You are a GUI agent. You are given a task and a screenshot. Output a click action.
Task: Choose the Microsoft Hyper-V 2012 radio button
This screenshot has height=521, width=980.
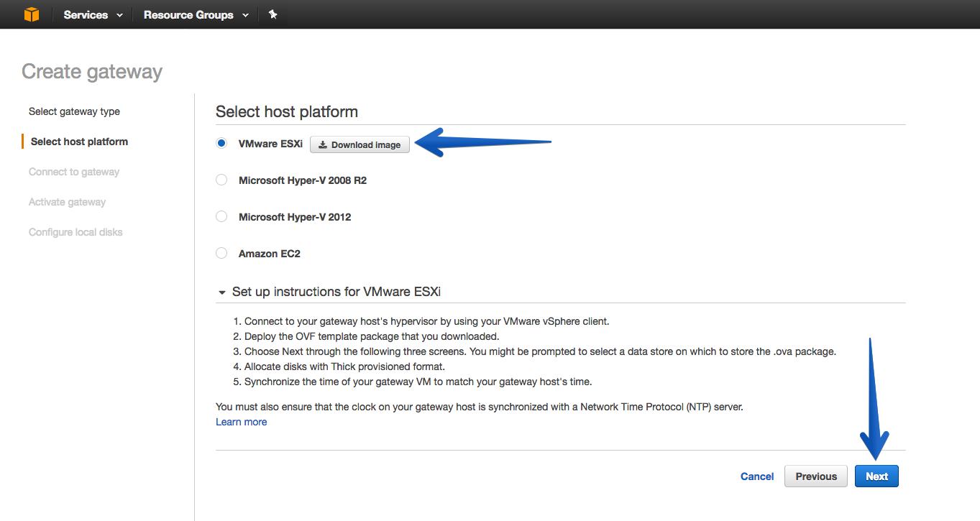click(221, 216)
